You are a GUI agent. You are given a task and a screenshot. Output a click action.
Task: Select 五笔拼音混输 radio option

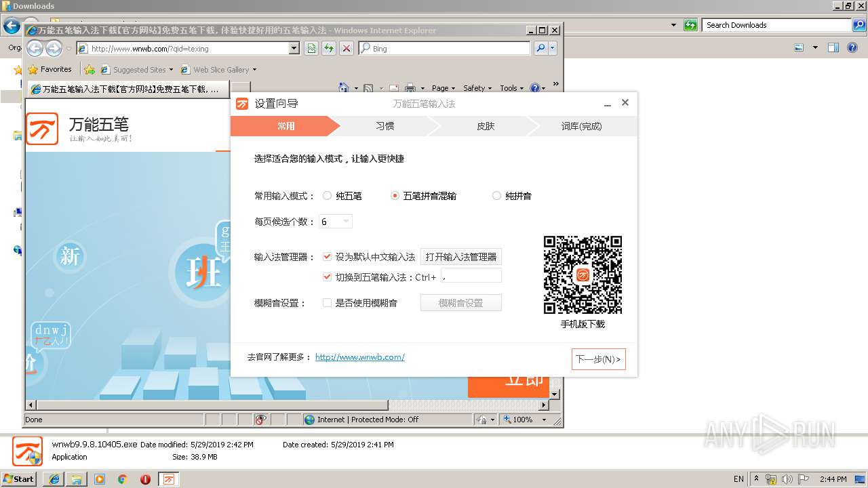point(395,196)
